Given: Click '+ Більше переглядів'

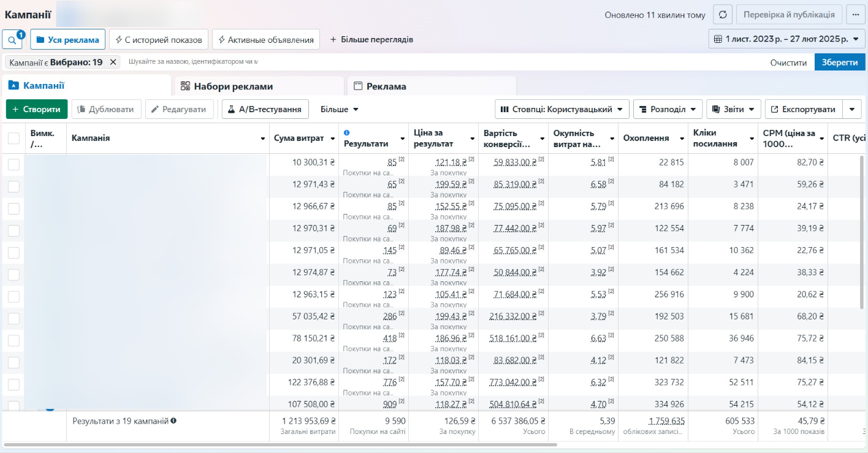Looking at the screenshot, I should (371, 40).
